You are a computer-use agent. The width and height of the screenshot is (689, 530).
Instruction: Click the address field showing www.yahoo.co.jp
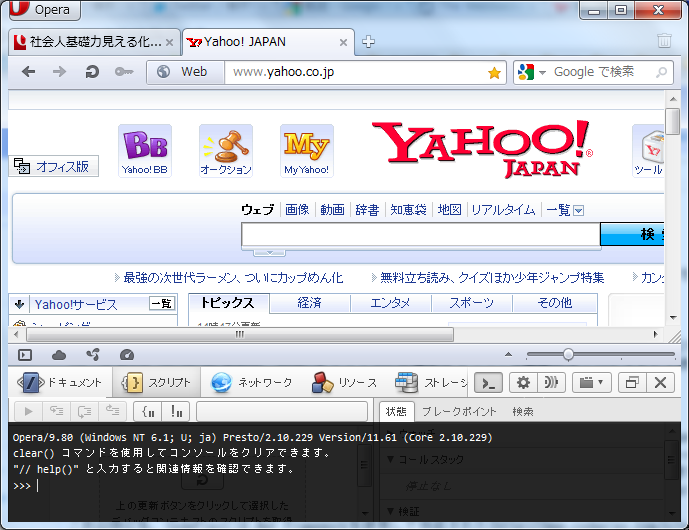(x=356, y=72)
